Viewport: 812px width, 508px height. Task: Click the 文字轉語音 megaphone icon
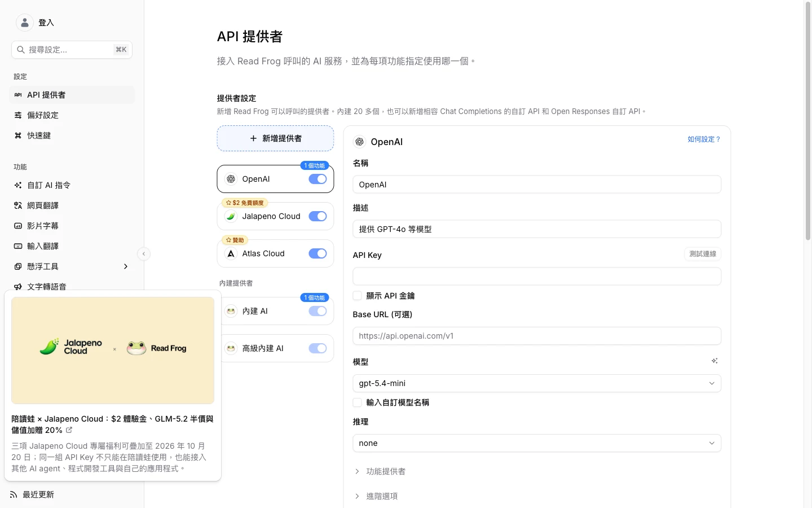point(18,287)
